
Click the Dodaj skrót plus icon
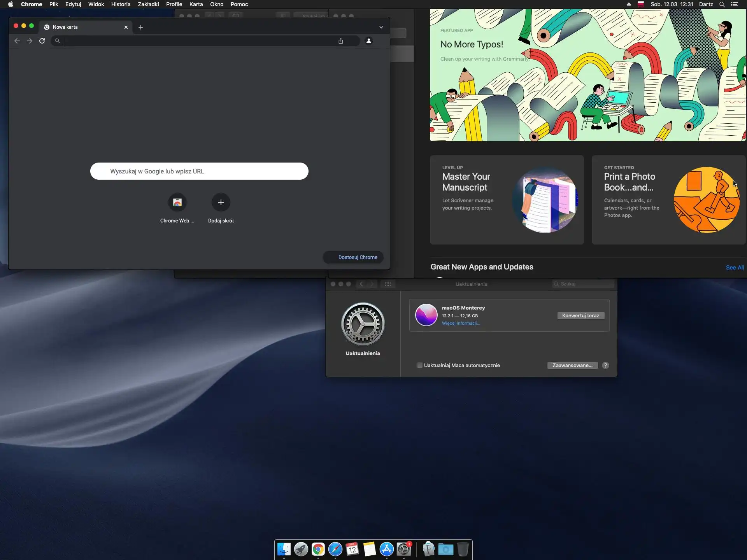point(221,203)
